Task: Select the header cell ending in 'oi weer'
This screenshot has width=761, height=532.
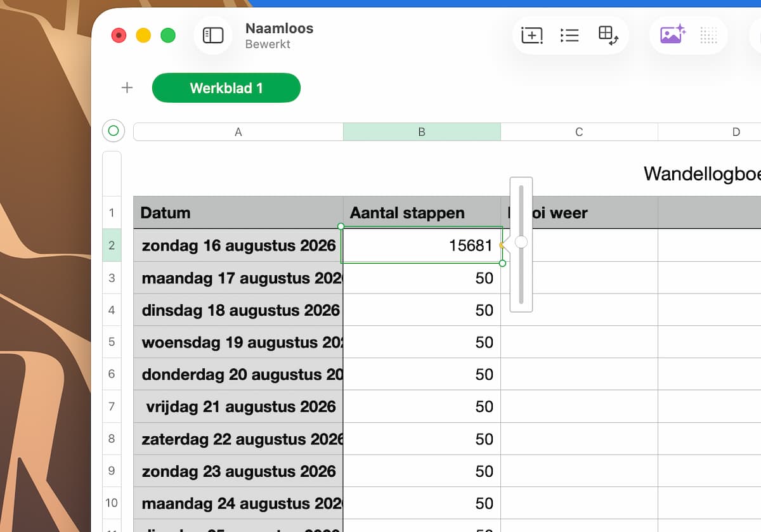Action: 579,212
